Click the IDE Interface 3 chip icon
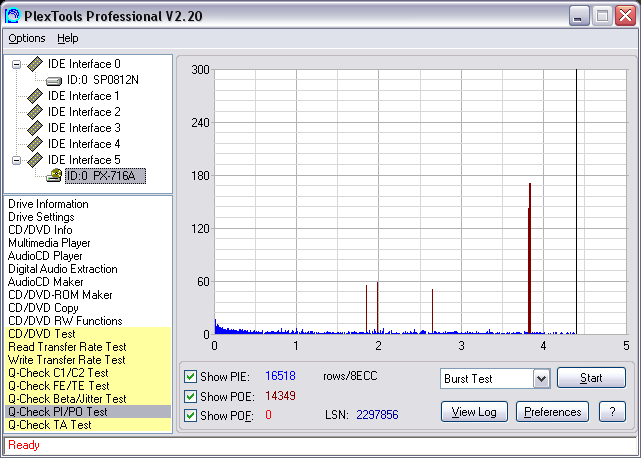This screenshot has width=641, height=458. click(35, 128)
